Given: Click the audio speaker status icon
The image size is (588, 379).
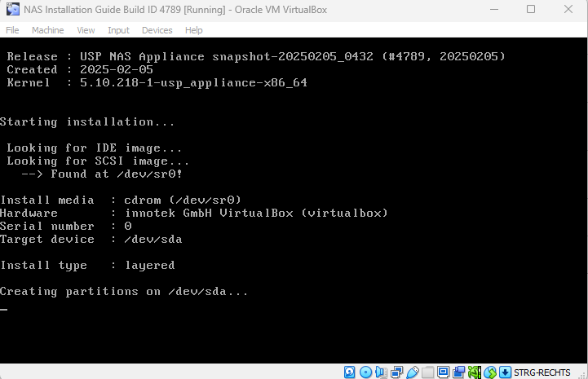Looking at the screenshot, I should point(381,372).
